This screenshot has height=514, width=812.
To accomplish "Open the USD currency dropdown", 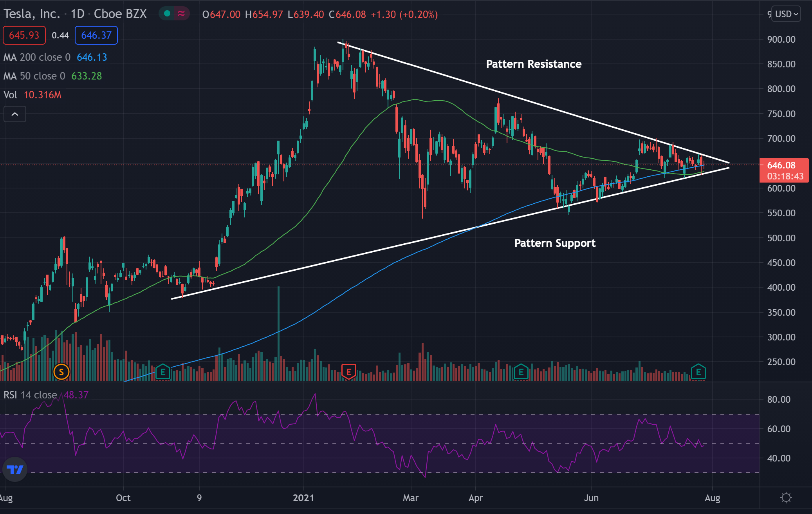I will point(786,14).
